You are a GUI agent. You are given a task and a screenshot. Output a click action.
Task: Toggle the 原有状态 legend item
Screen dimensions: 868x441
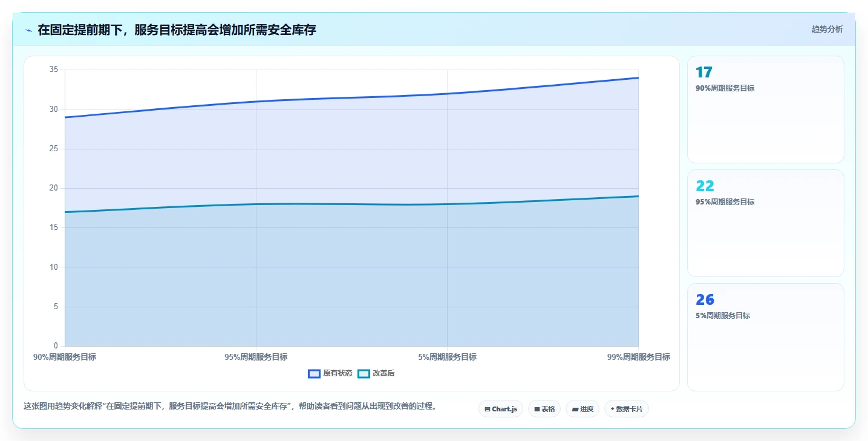click(330, 373)
